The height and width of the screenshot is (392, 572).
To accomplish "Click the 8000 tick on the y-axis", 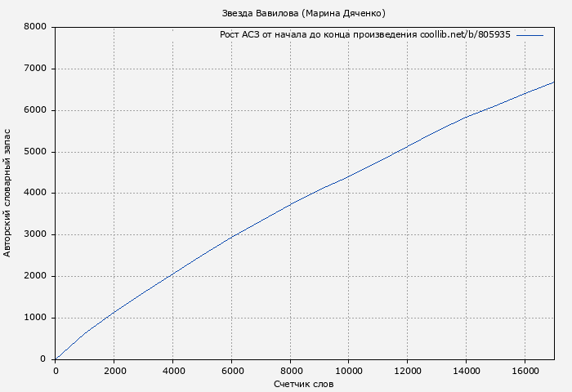I will (x=35, y=27).
